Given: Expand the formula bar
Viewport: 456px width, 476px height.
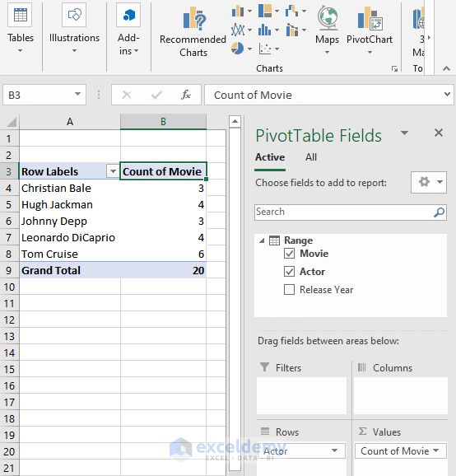Looking at the screenshot, I should 447,95.
